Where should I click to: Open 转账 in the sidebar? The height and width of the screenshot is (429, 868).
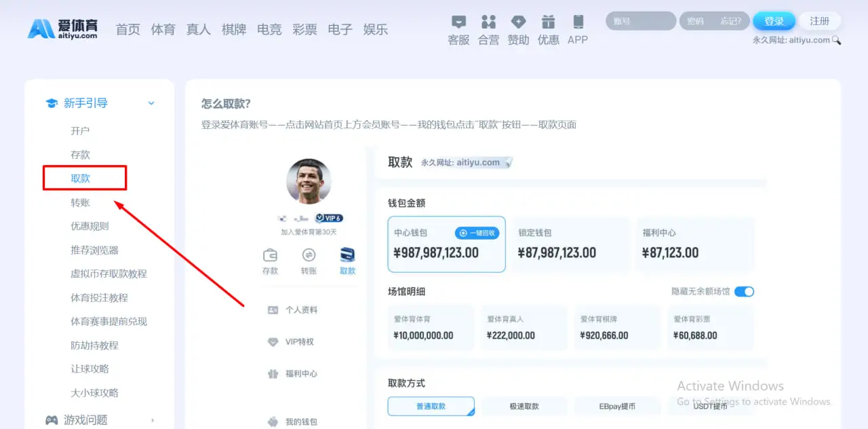pos(80,202)
